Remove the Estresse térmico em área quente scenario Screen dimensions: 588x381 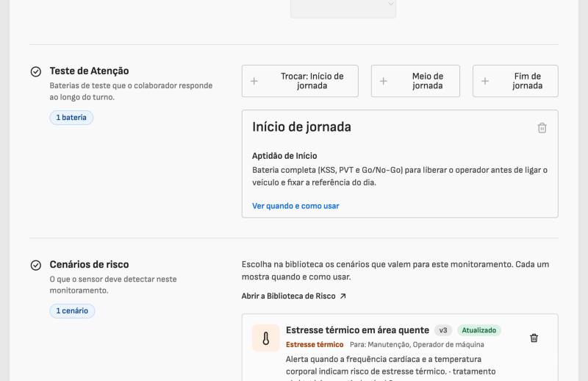click(534, 338)
